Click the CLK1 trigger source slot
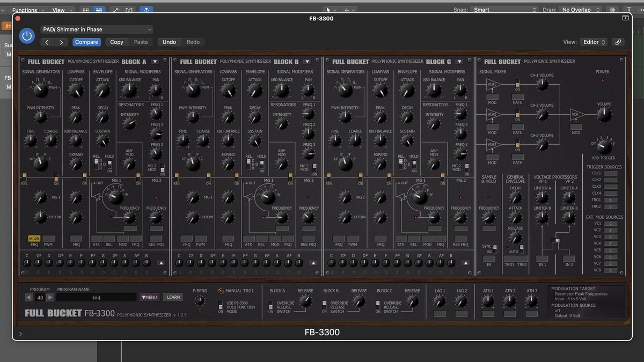 [611, 173]
